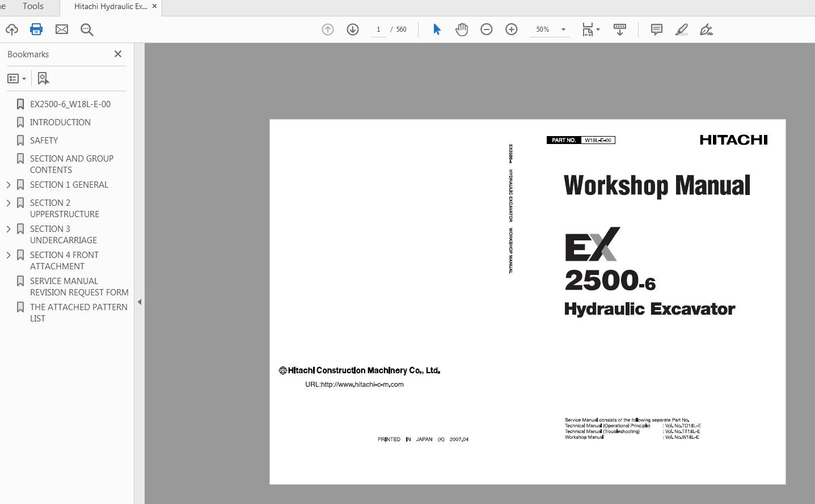
Task: Select the Hitachi Hydraulic Ex... document tab
Action: click(x=111, y=7)
